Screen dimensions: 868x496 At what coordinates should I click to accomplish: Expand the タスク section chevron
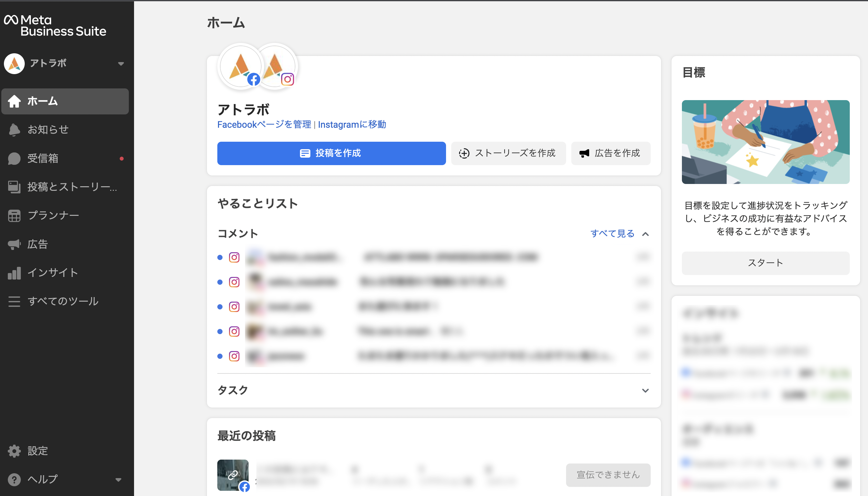(x=645, y=390)
